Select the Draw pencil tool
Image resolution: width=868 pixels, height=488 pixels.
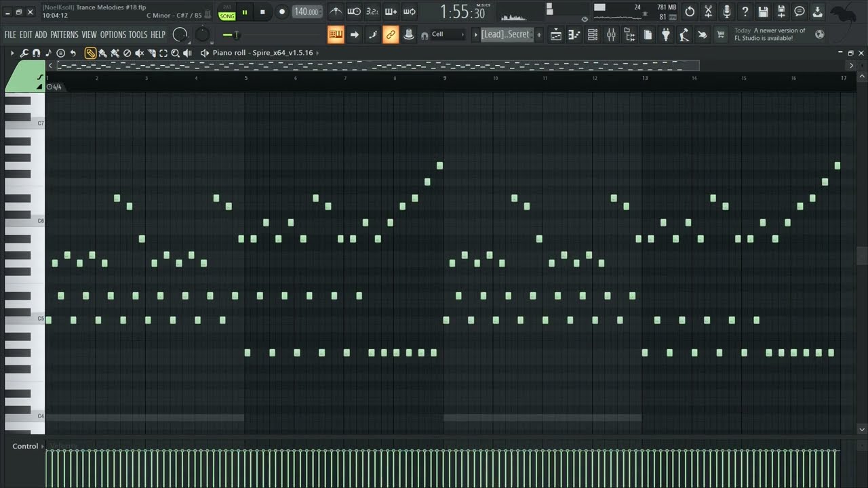coord(90,53)
